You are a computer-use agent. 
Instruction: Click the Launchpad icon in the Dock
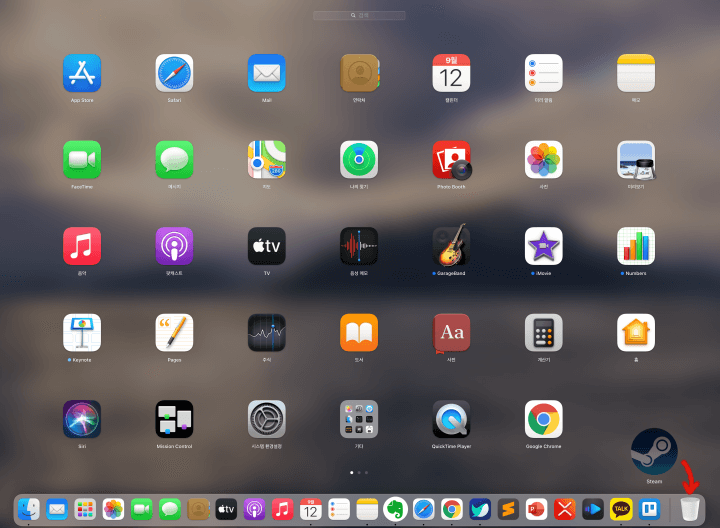click(85, 509)
